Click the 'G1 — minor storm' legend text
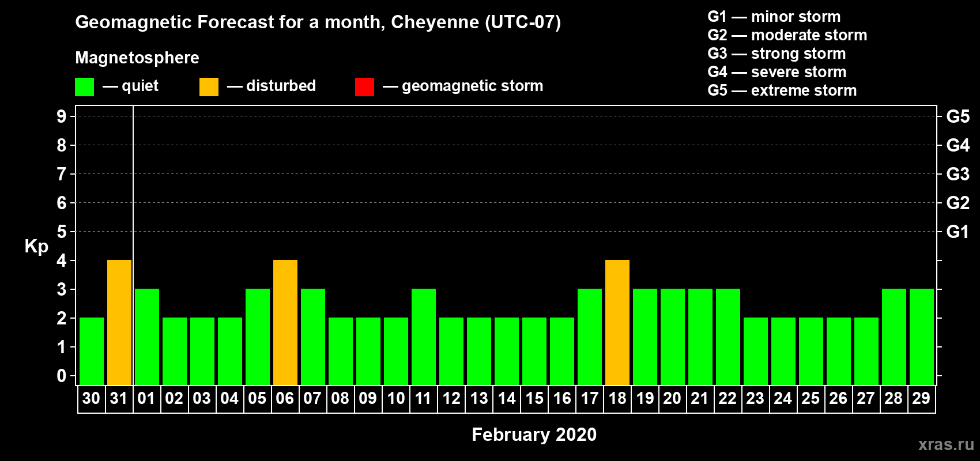The height and width of the screenshot is (461, 980). pyautogui.click(x=774, y=17)
